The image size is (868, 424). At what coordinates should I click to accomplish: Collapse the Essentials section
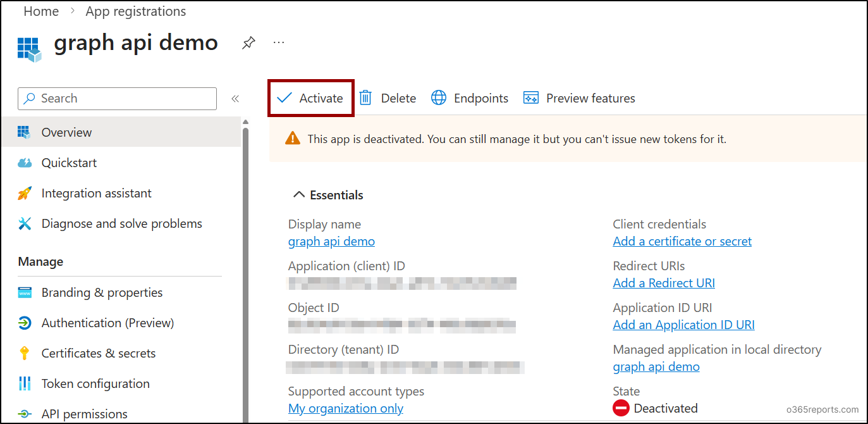coord(299,195)
